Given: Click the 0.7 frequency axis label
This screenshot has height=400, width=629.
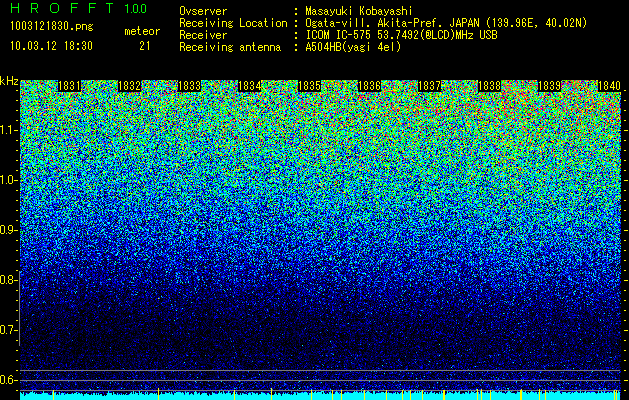Looking at the screenshot, I should [x=8, y=330].
